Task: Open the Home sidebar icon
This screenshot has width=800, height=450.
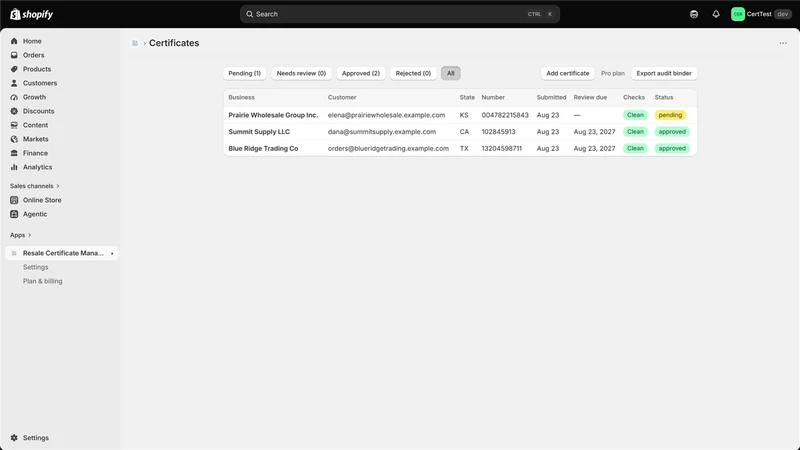Action: click(14, 41)
